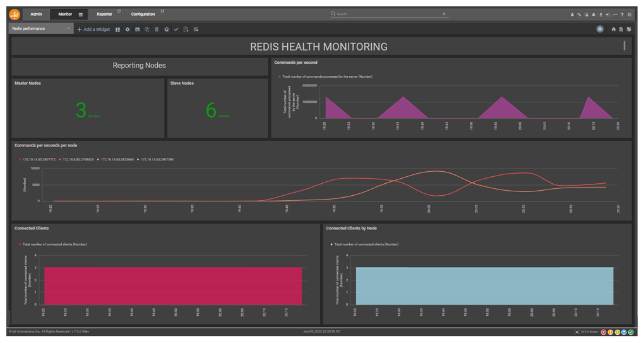Image resolution: width=644 pixels, height=343 pixels.
Task: Toggle legend 172.16.14.65:2907596
Action: 155,159
